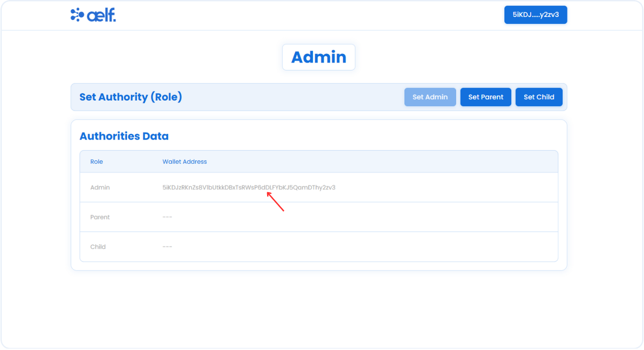This screenshot has width=644, height=350.
Task: Click the Wallet Address column header
Action: pos(185,162)
